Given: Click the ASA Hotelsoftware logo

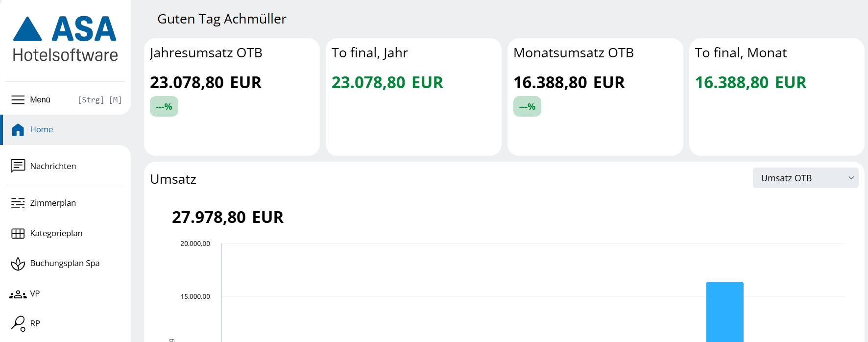Looking at the screenshot, I should coord(65,39).
